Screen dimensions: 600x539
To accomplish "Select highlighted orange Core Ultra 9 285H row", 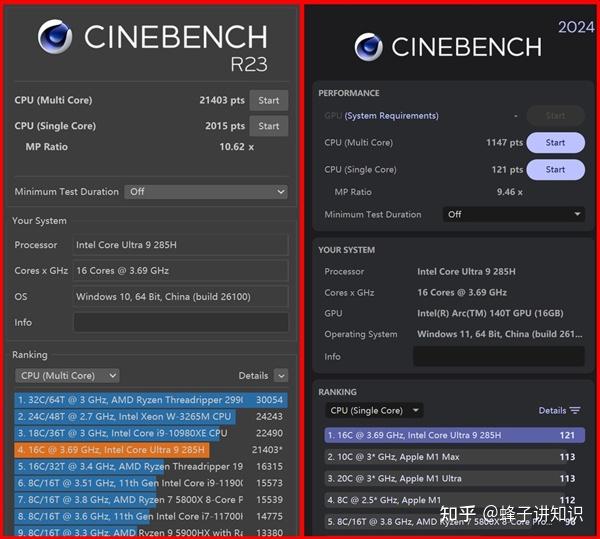I will tap(151, 450).
